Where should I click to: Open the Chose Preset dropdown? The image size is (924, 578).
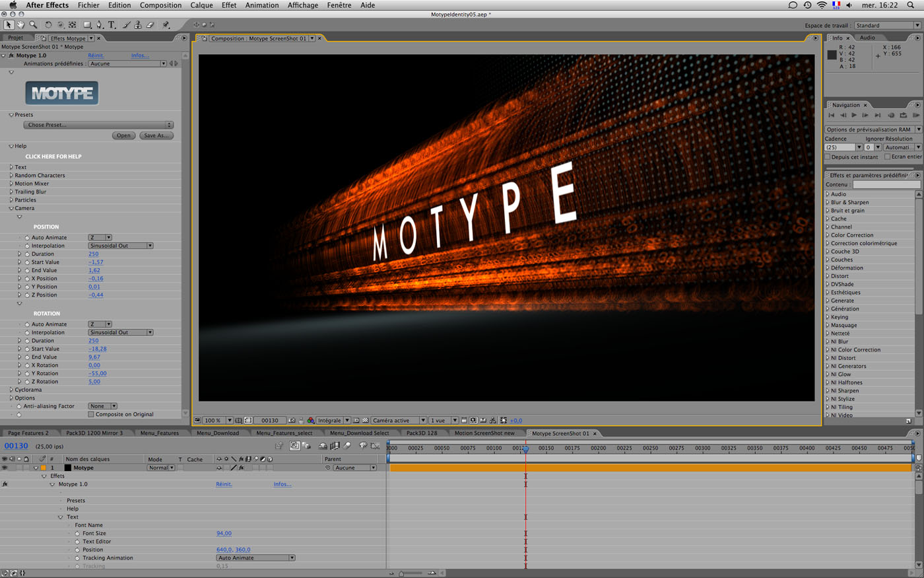point(98,125)
